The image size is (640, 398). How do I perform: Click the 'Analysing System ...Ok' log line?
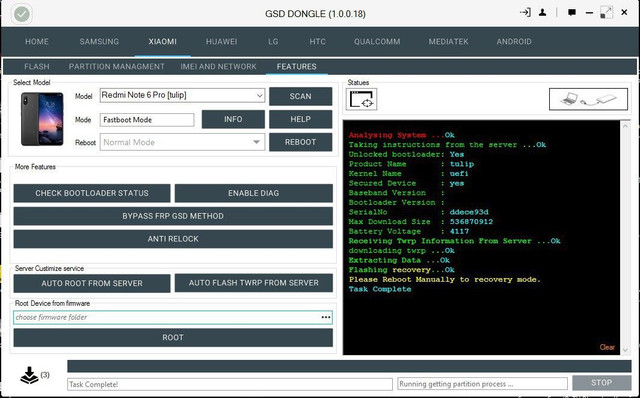coord(401,135)
